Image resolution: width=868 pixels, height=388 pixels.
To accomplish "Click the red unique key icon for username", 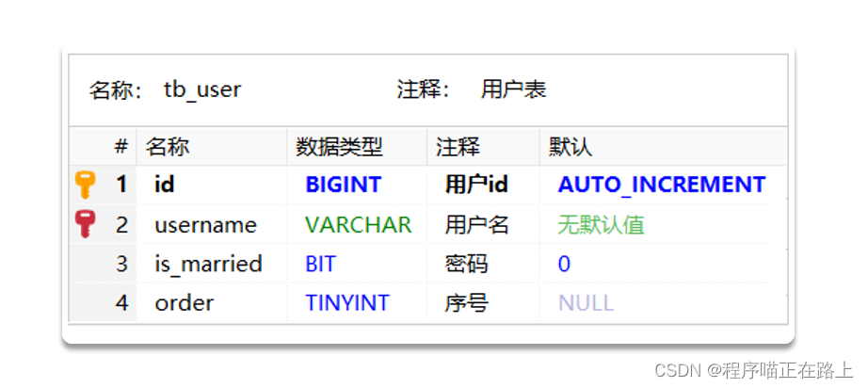I will [86, 225].
